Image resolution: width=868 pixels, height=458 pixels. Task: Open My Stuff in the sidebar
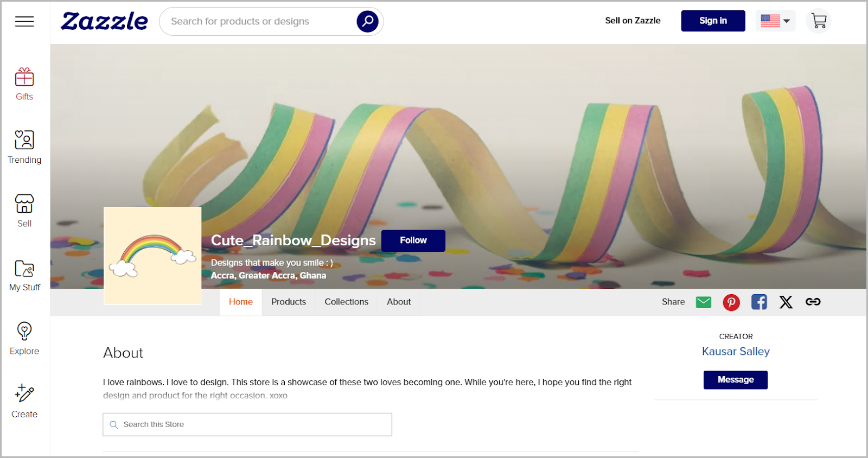pos(24,275)
